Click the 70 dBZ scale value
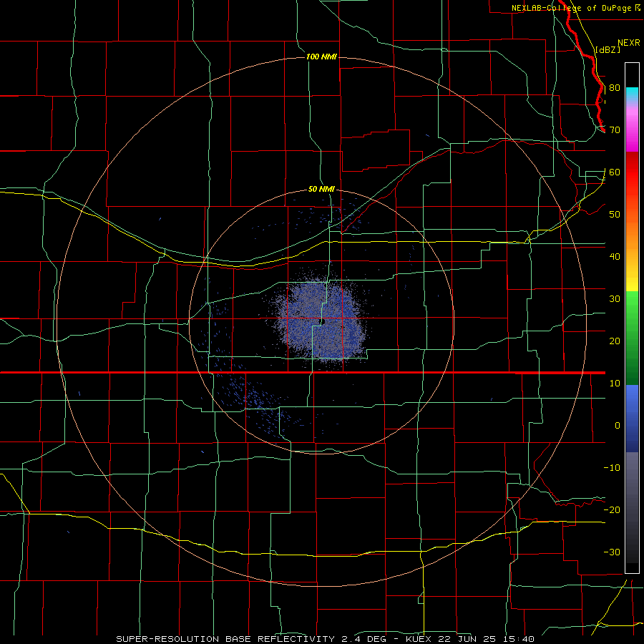The image size is (644, 644). pos(615,130)
